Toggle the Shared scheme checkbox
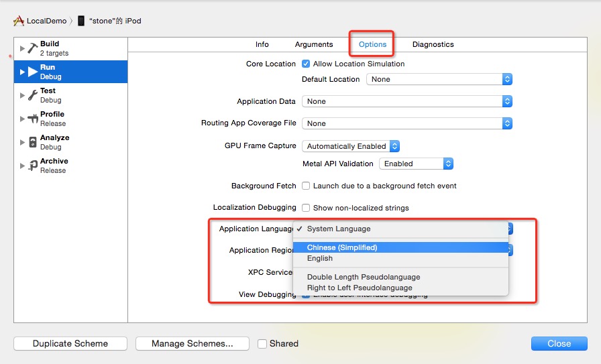The image size is (601, 364). point(262,344)
